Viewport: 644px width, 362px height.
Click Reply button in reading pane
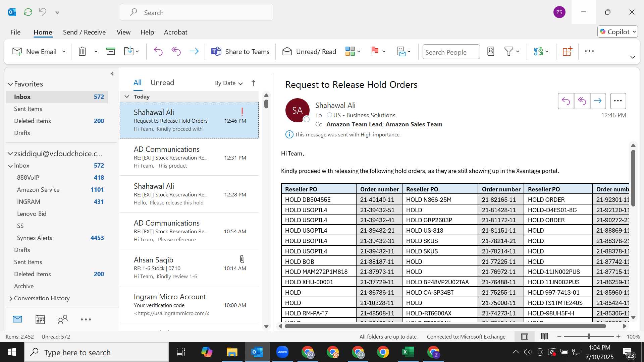click(x=566, y=101)
